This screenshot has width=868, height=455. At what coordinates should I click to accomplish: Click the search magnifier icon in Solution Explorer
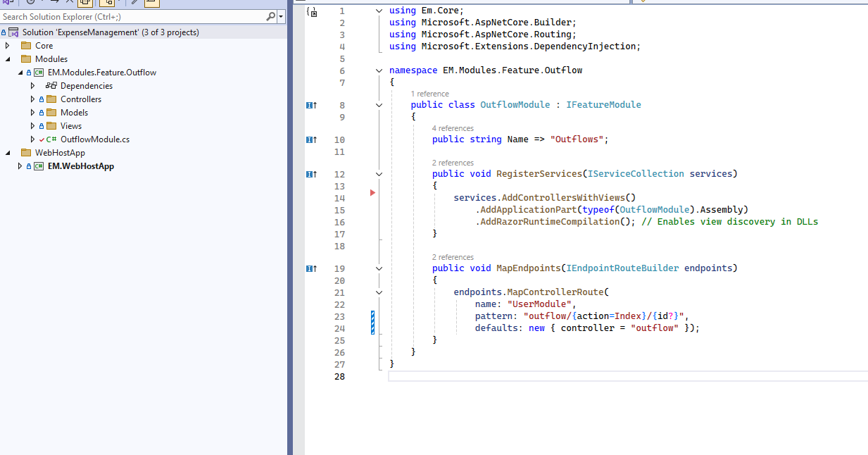coord(271,16)
